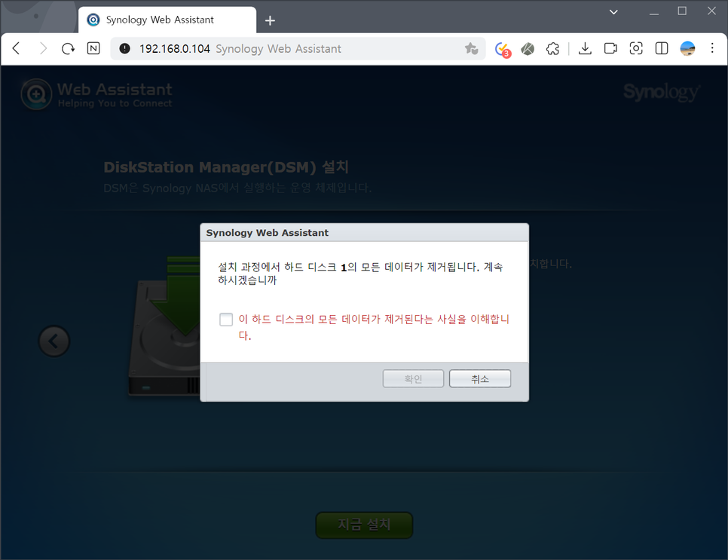
Task: Maximize the browser window
Action: 682,11
